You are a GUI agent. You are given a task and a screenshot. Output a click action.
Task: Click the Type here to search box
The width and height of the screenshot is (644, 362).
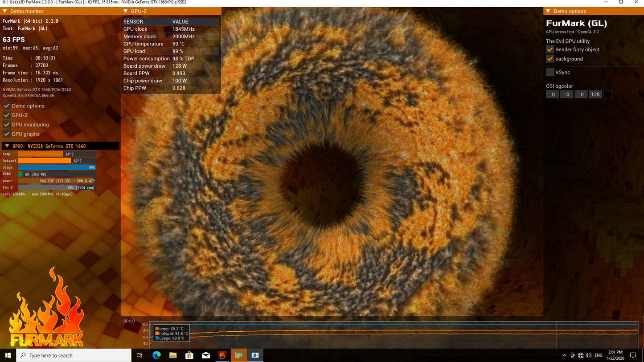74,355
